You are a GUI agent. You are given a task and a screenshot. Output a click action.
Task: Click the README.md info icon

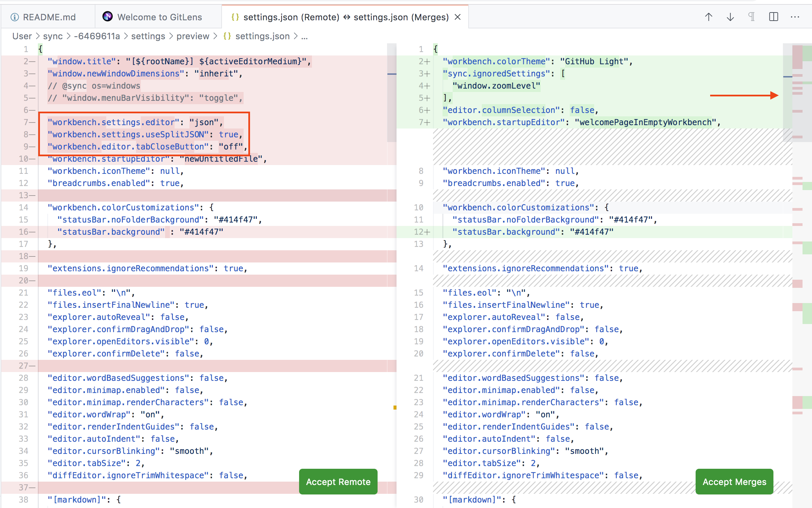pos(15,17)
